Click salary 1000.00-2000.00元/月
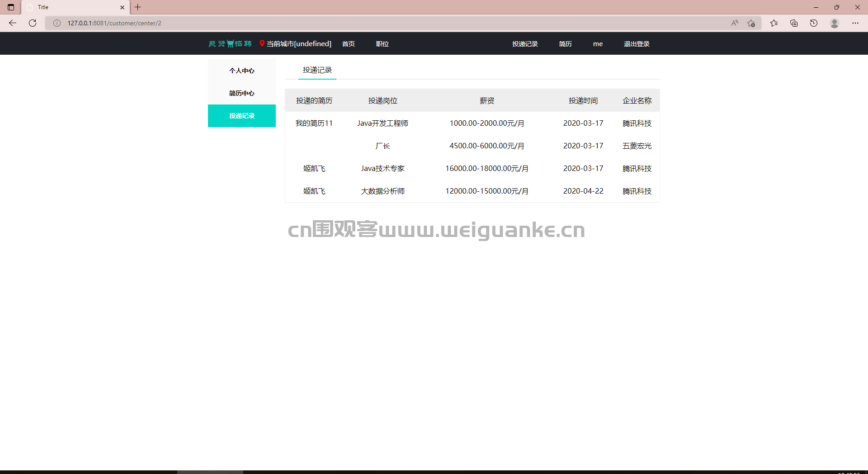Screen dimensions: 868x474 coord(487,123)
